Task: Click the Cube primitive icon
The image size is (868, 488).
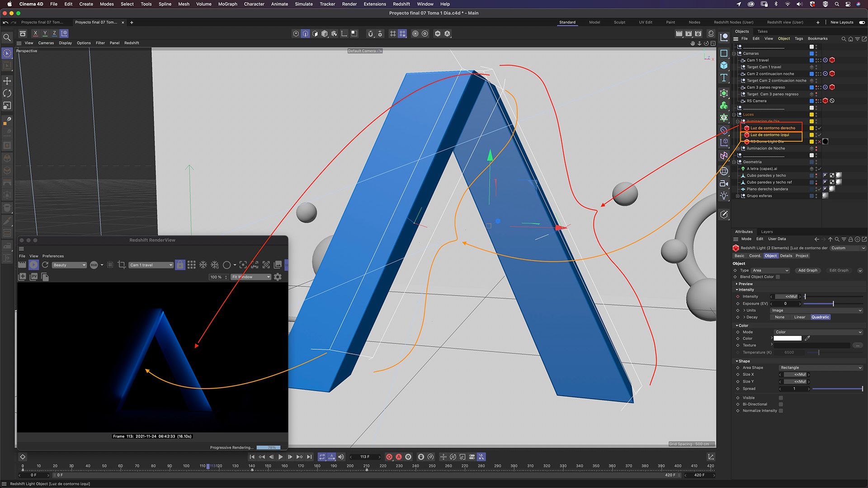Action: (724, 66)
